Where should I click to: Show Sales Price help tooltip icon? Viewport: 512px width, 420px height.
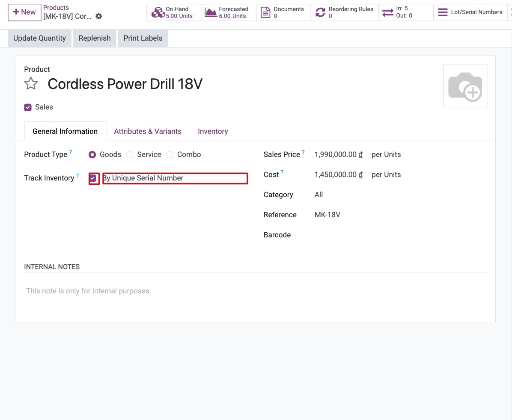point(304,152)
